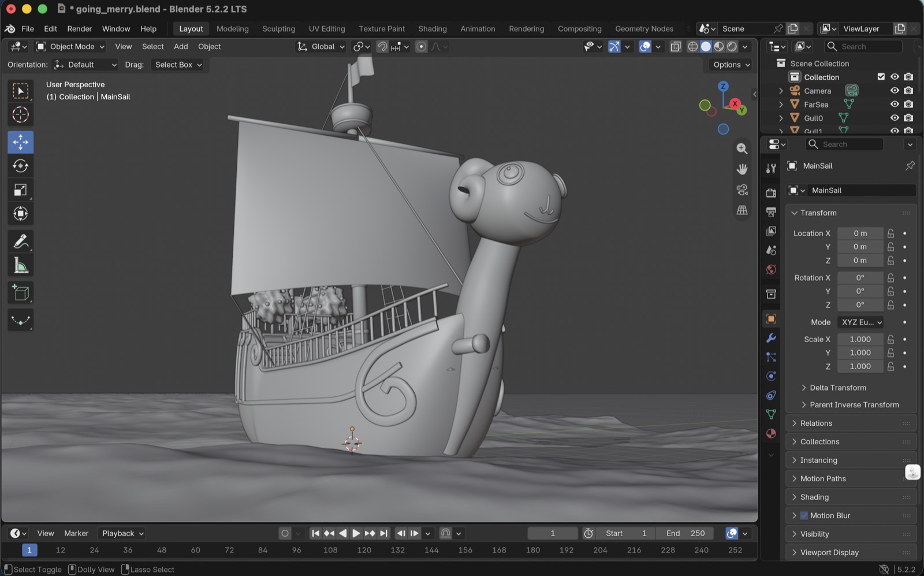Image resolution: width=924 pixels, height=576 pixels.
Task: Toggle viewport gizmos
Action: pyautogui.click(x=614, y=47)
